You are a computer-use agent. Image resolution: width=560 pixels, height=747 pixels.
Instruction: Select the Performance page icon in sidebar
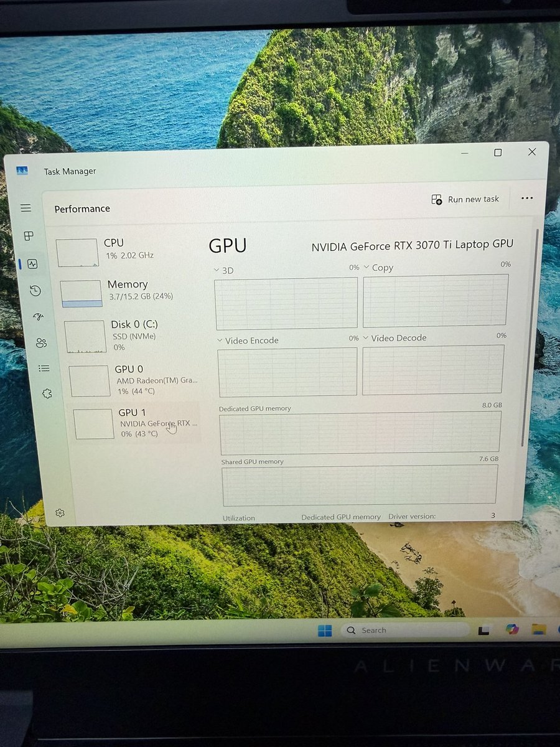coord(32,264)
